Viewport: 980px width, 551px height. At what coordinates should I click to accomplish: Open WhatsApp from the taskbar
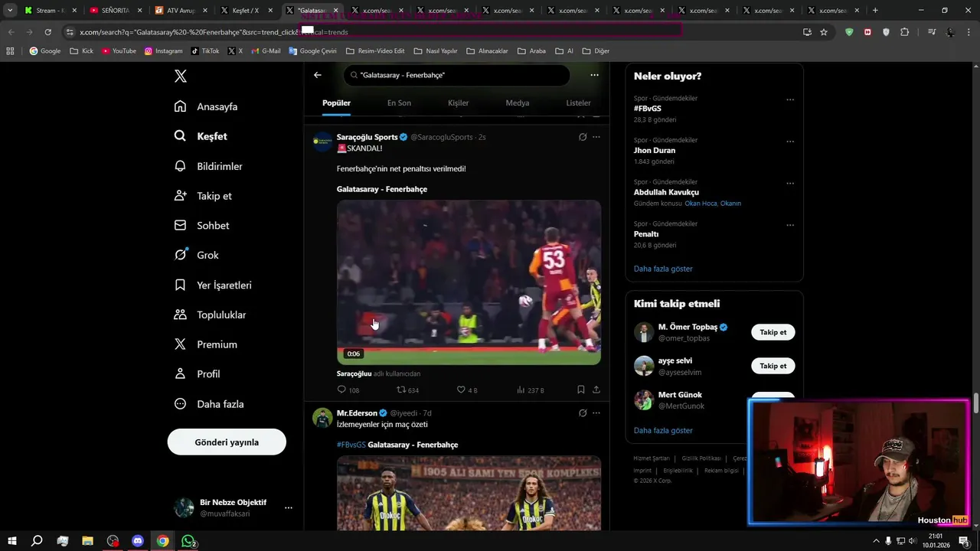(188, 541)
